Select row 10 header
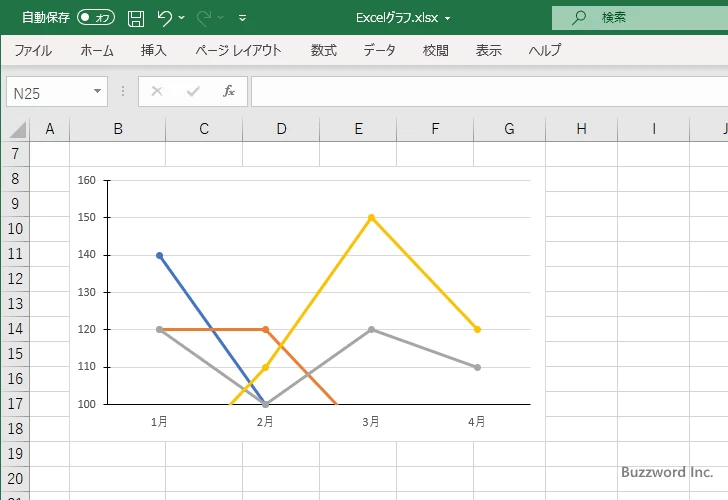 (15, 229)
